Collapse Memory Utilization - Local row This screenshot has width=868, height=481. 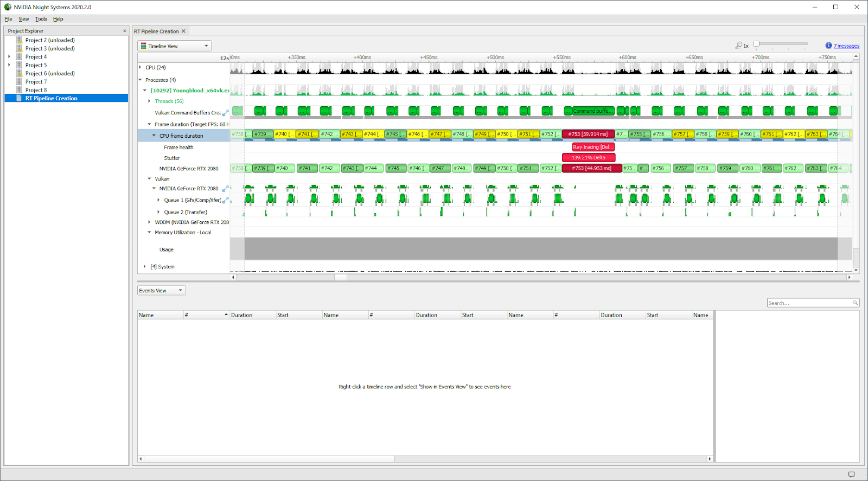[149, 232]
